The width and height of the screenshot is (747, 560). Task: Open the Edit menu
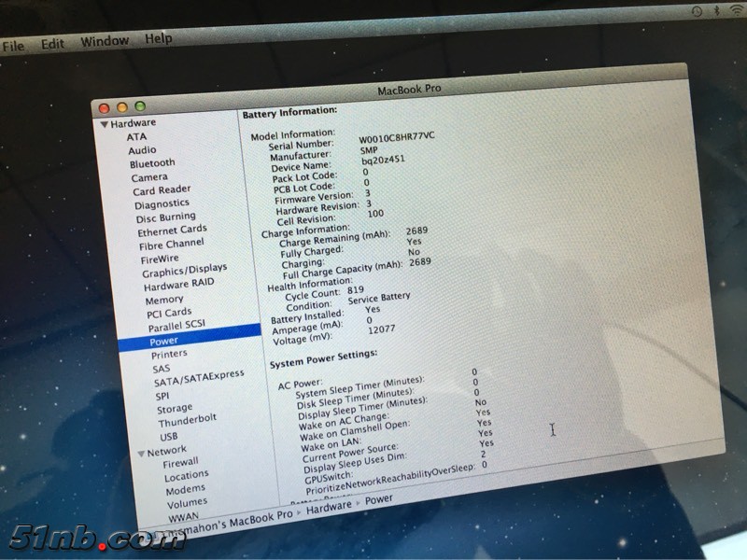[52, 43]
